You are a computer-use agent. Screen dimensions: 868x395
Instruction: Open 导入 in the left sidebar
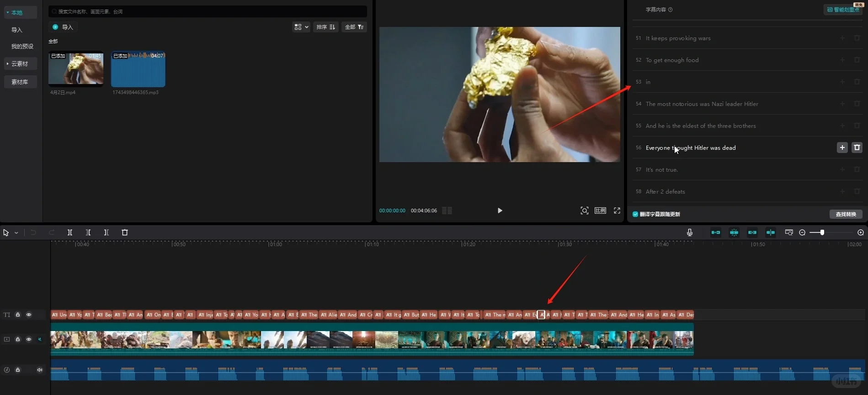tap(17, 30)
